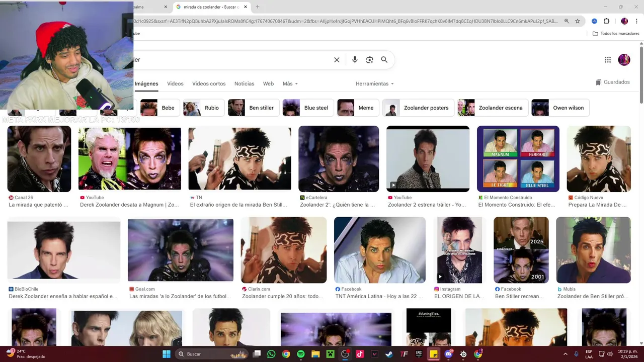Open the zoom magnifier in address bar
Image resolution: width=644 pixels, height=362 pixels.
point(567,21)
